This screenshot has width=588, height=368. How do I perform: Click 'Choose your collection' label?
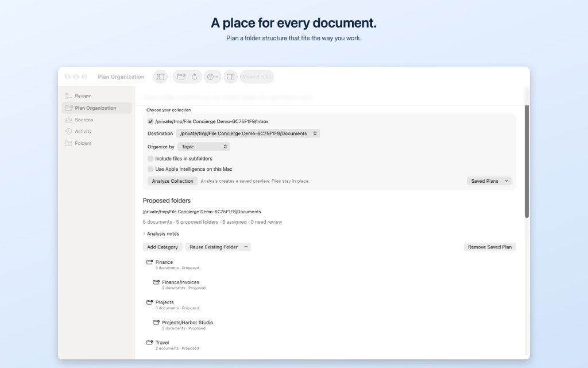point(168,110)
